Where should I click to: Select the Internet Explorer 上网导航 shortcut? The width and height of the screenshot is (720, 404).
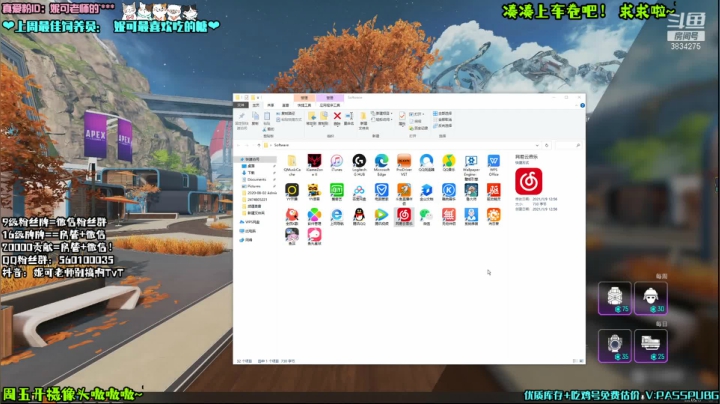coord(337,217)
